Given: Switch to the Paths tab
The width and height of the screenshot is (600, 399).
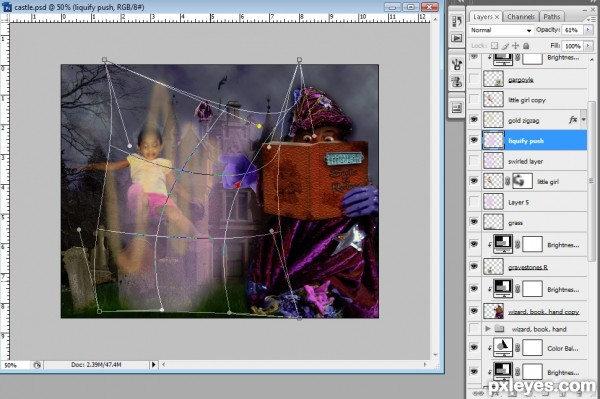Looking at the screenshot, I should tap(551, 17).
